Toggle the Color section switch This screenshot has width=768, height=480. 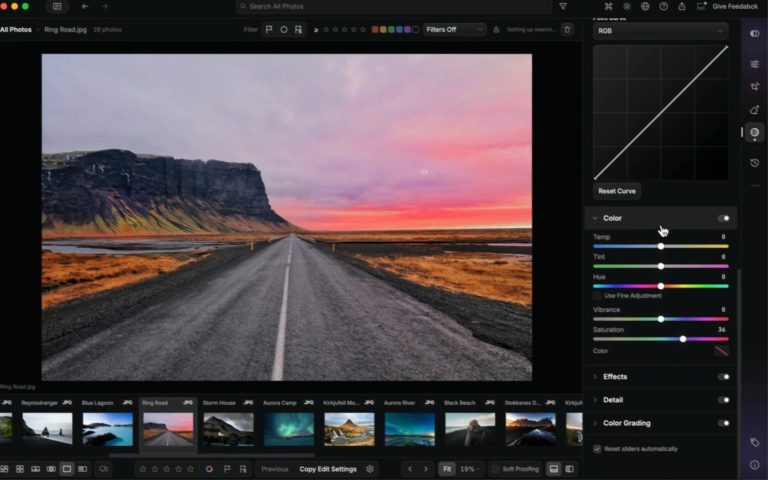coord(723,218)
